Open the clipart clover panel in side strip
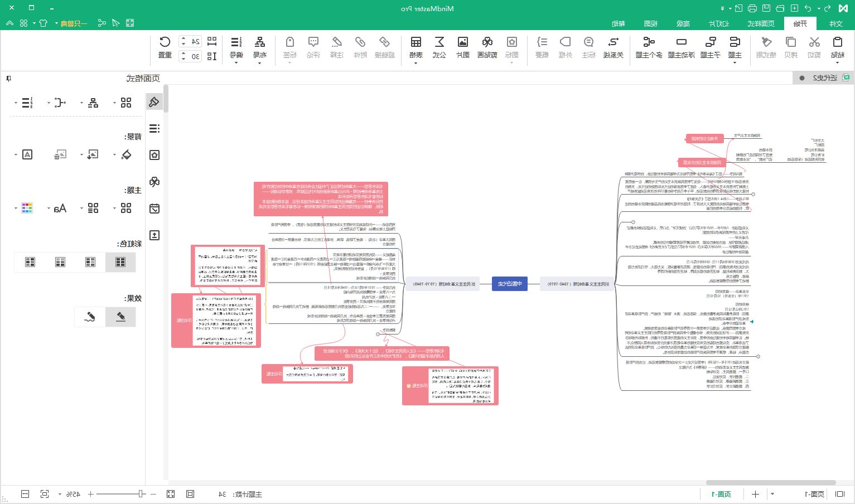The width and height of the screenshot is (855, 504). coord(154,182)
